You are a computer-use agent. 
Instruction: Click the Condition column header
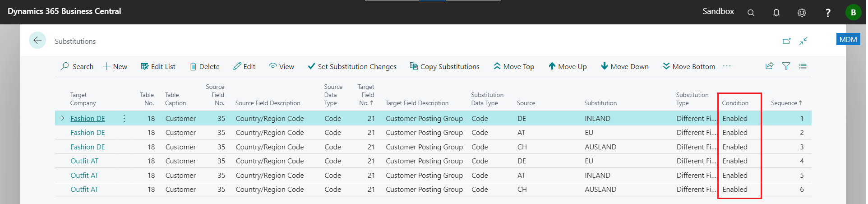735,103
